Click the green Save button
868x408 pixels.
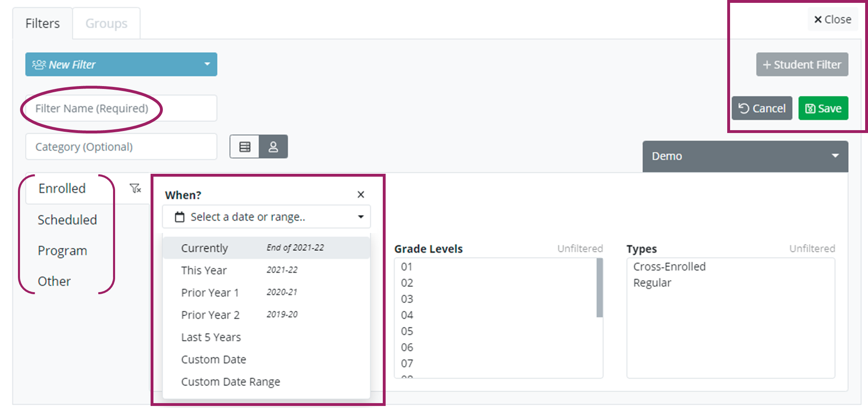[x=823, y=109]
